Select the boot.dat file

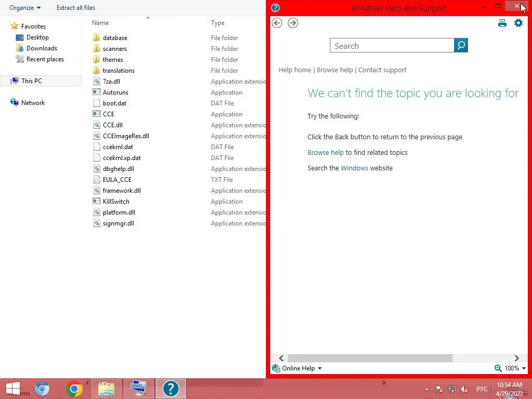click(114, 103)
